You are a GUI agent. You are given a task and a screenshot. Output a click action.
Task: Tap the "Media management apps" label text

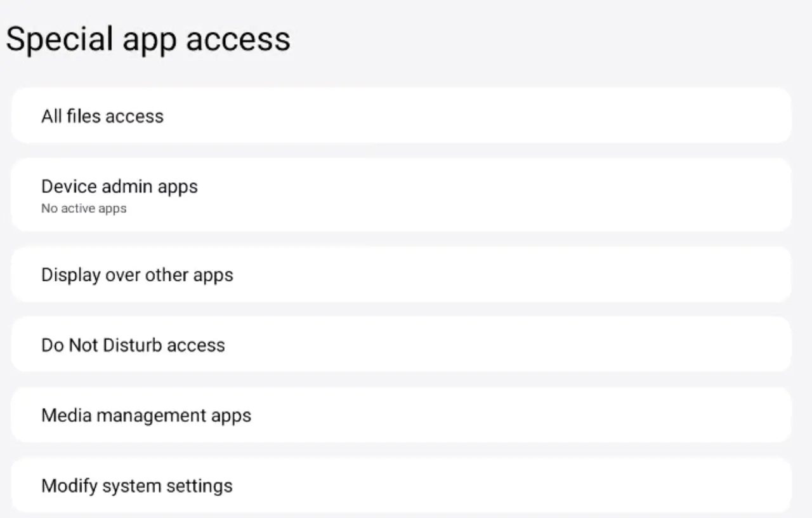[146, 416]
